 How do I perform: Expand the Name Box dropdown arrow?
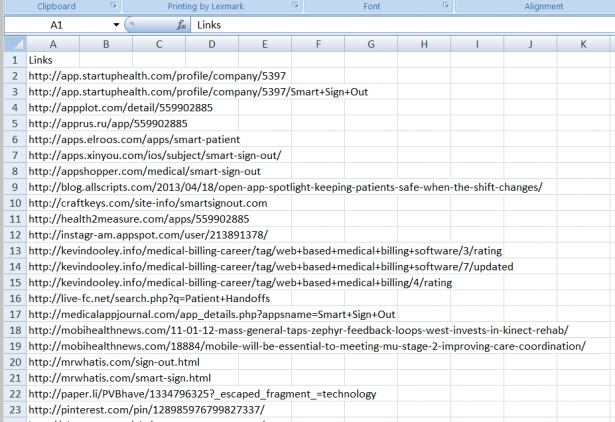pos(117,24)
